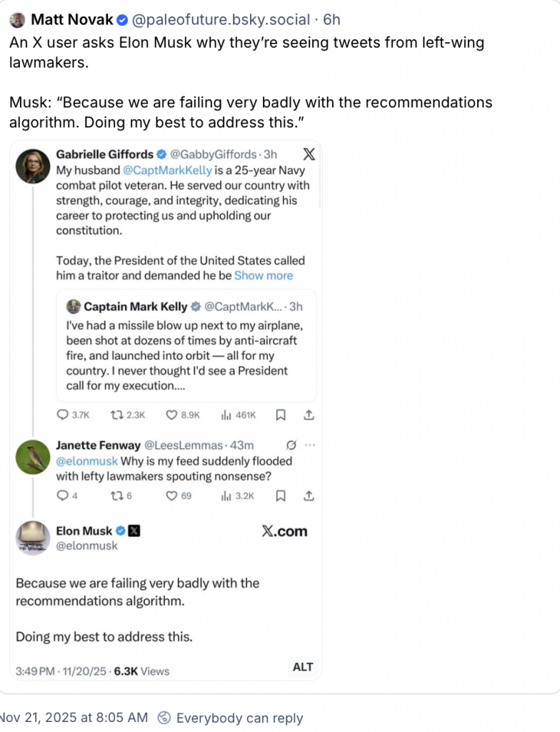560x732 pixels.
Task: Click Elon Musk's profile avatar
Action: point(33,538)
